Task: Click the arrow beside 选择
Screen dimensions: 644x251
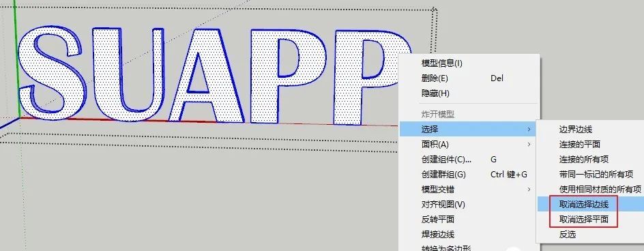Action: coord(529,130)
